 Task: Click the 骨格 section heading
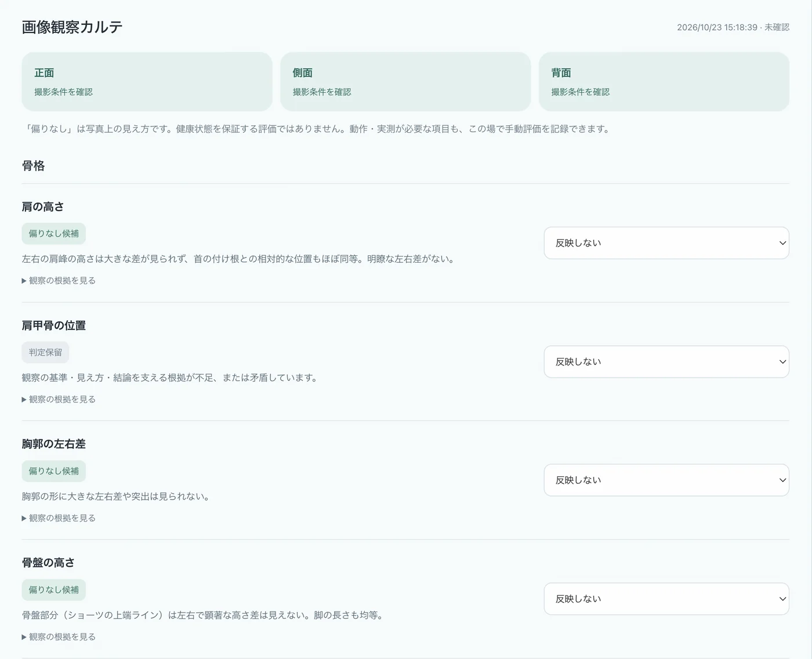(34, 166)
